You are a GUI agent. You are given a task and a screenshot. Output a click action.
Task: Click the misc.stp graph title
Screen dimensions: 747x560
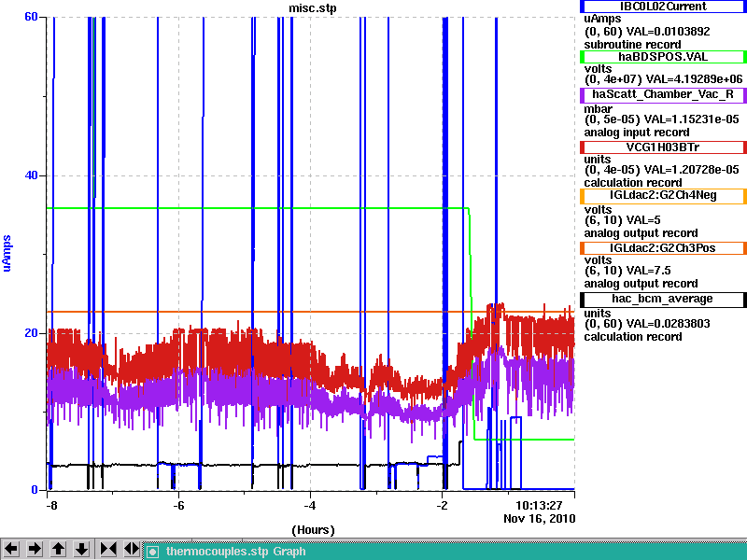(313, 8)
